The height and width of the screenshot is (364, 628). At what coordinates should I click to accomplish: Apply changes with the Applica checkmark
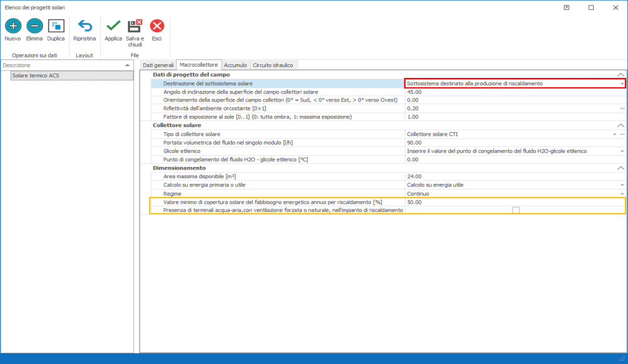pyautogui.click(x=113, y=26)
